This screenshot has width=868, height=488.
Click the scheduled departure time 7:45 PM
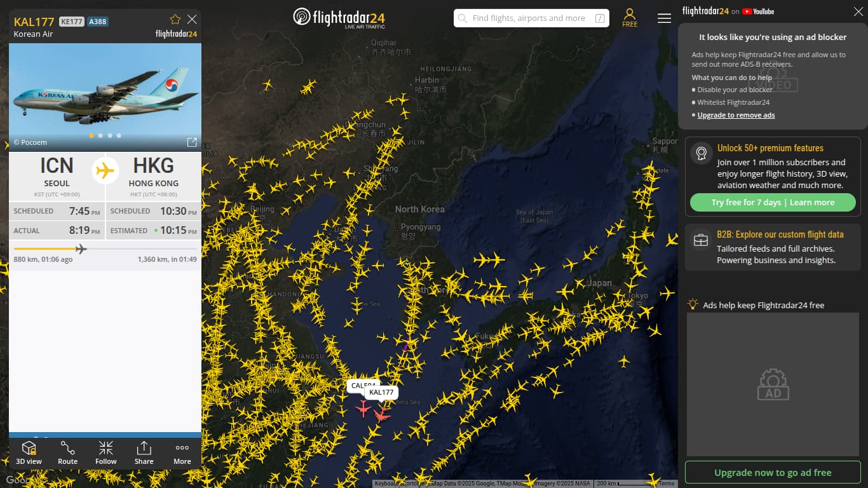[85, 211]
